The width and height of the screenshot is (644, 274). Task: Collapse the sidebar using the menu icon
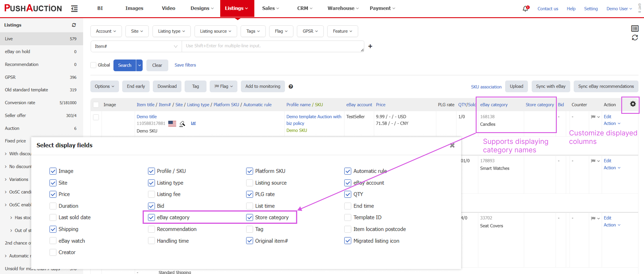tap(74, 8)
